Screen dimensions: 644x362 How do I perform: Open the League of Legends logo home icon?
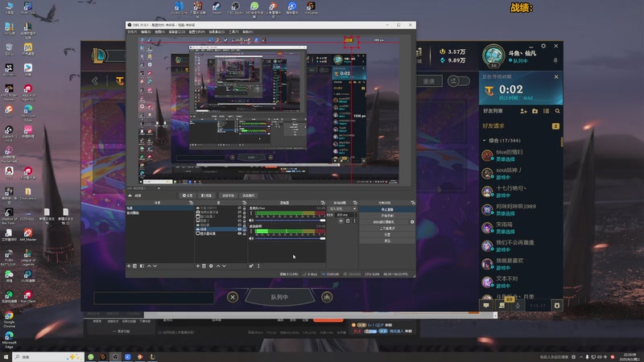[99, 56]
